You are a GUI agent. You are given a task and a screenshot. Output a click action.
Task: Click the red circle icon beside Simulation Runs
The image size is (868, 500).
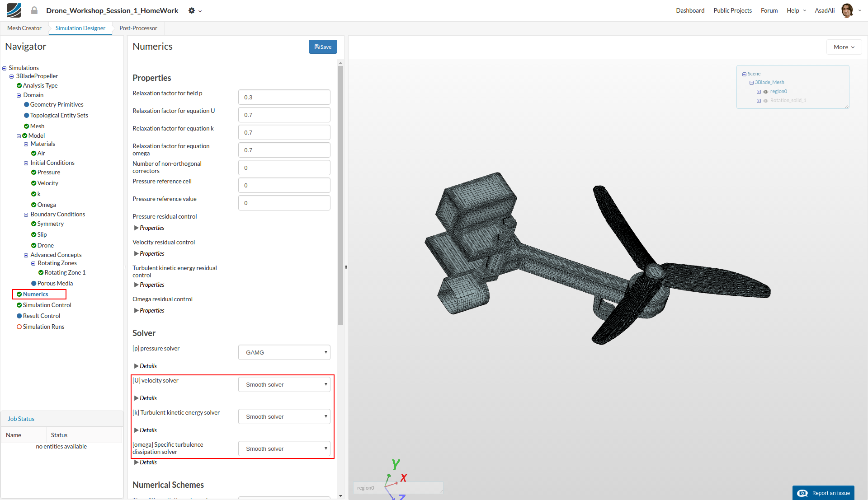(x=19, y=327)
